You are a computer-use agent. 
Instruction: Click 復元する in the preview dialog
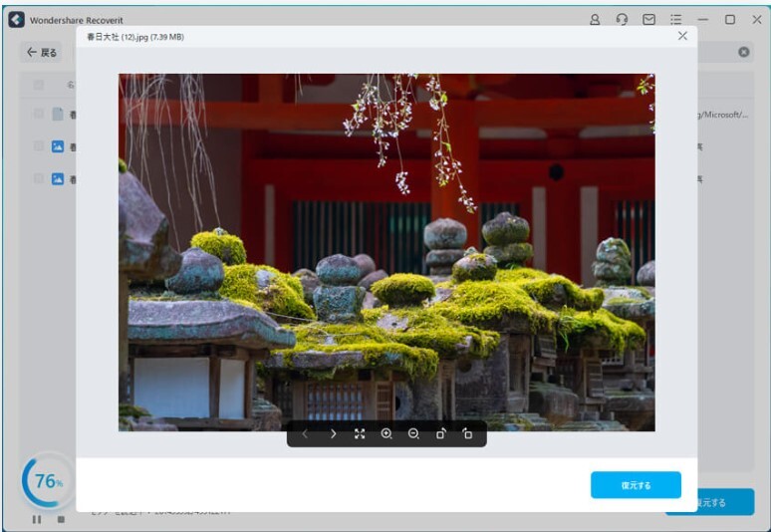[636, 485]
